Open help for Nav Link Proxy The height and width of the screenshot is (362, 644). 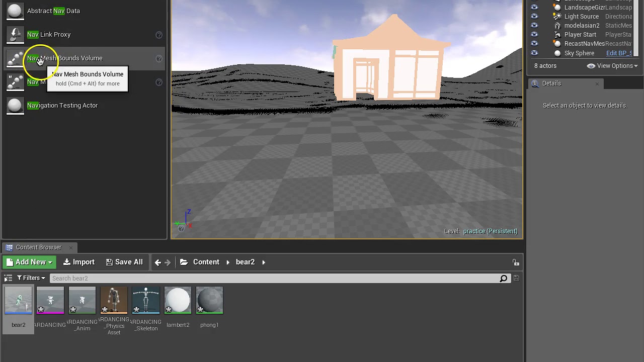click(x=159, y=35)
